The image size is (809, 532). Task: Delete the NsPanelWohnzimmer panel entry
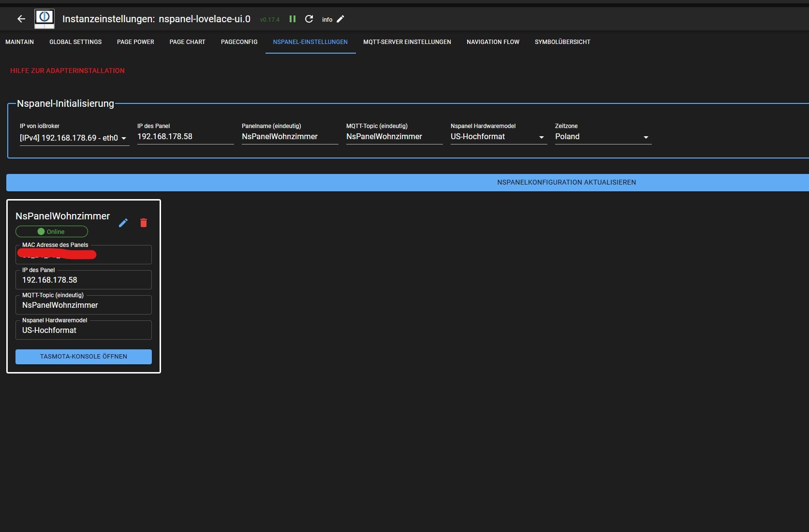[144, 223]
